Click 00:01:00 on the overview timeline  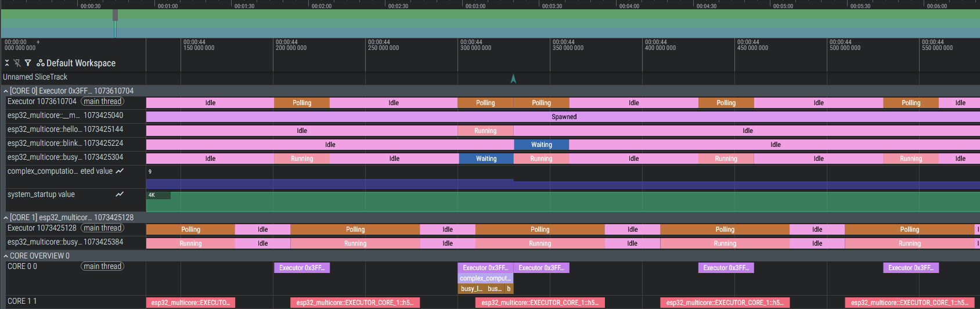click(x=168, y=6)
